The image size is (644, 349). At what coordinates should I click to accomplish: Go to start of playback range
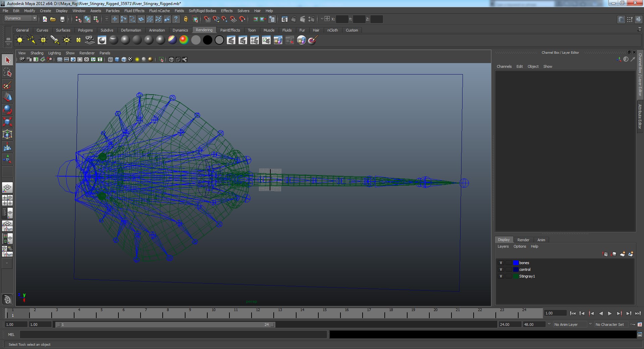573,313
